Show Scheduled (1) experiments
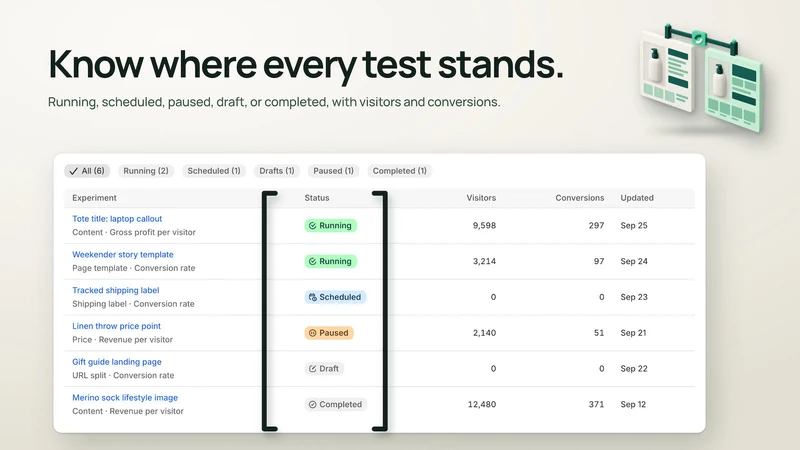Screen dimensions: 800x450 coord(214,171)
